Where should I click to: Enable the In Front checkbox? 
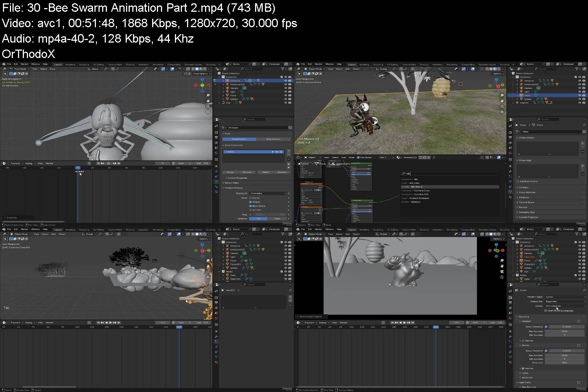(x=251, y=210)
